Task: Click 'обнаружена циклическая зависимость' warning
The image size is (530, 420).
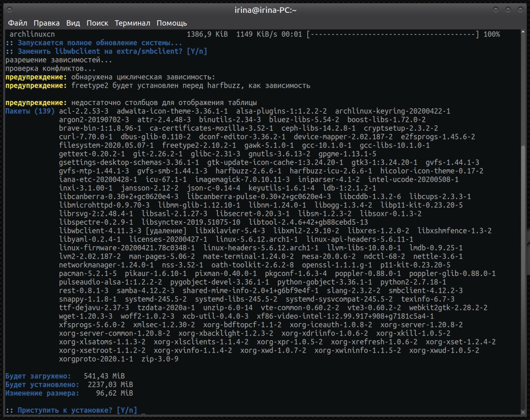Action: tap(111, 77)
